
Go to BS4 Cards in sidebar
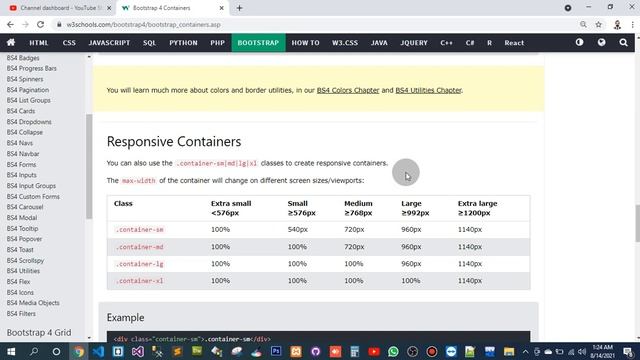(x=21, y=111)
